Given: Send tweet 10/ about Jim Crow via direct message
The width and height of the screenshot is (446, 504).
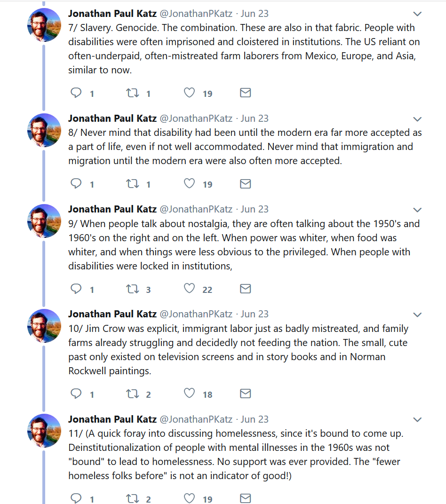Looking at the screenshot, I should tap(245, 394).
